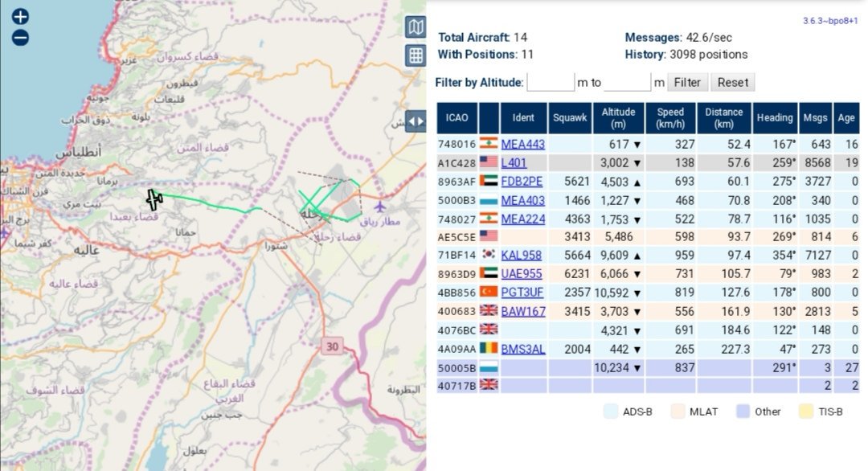The height and width of the screenshot is (471, 868).
Task: Click the flag in the 5000B3 row
Action: 489,200
